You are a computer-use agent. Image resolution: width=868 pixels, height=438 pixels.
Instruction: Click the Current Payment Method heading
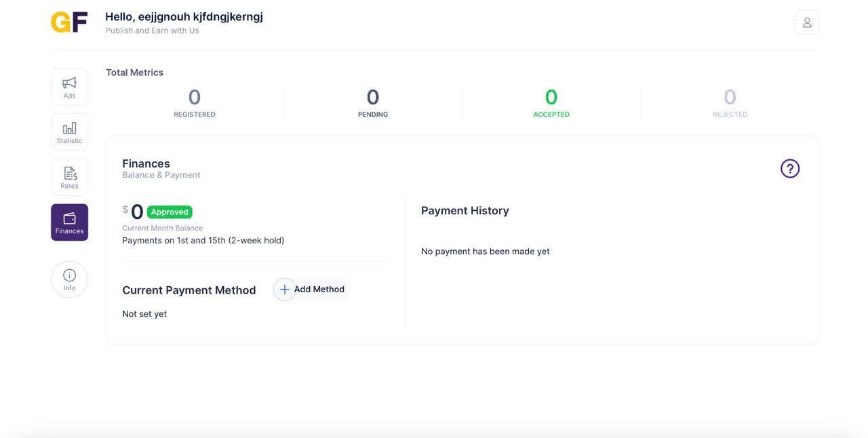point(189,290)
